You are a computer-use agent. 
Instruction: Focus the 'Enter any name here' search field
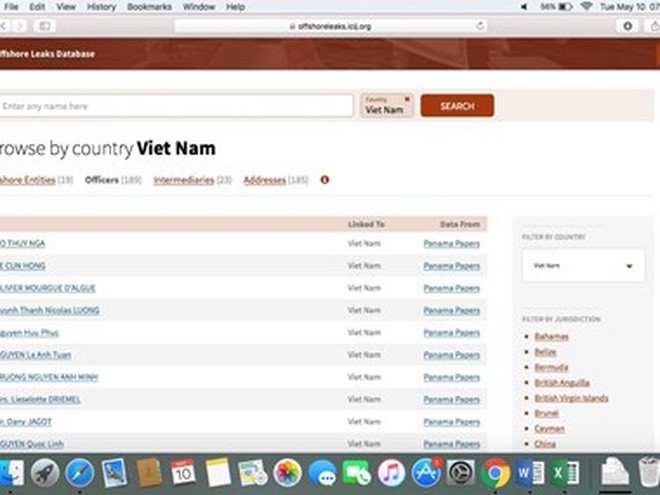coord(176,106)
